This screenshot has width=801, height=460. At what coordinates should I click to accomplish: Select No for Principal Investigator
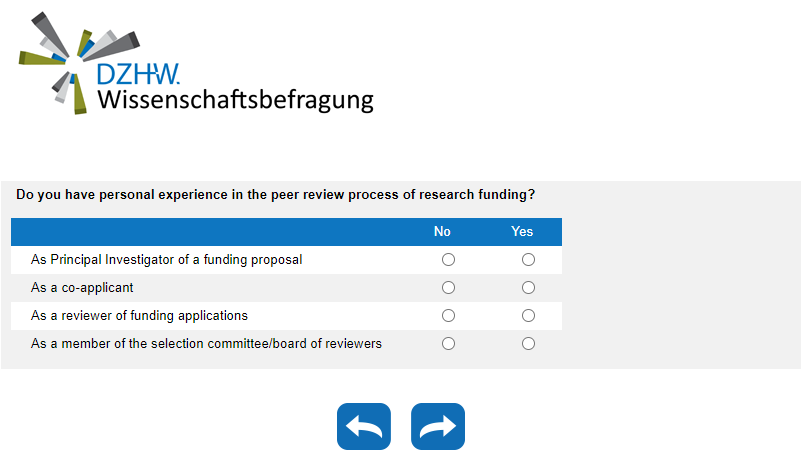[448, 260]
